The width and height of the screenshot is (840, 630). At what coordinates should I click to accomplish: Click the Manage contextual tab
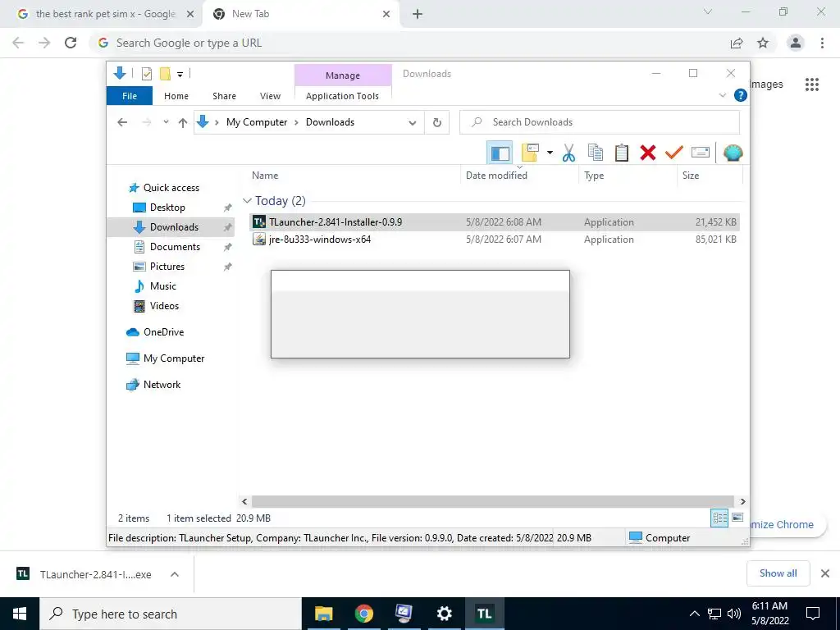coord(343,75)
